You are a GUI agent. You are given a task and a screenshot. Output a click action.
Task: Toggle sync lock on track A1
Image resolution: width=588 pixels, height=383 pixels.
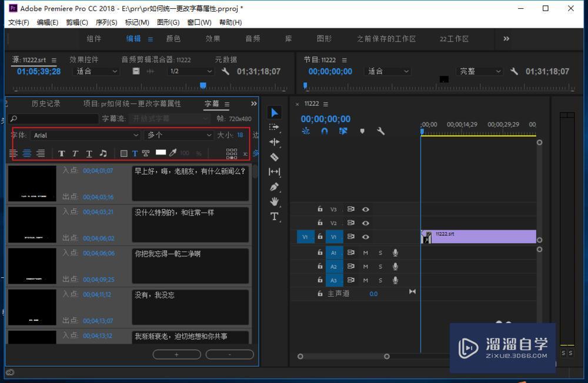pos(350,253)
